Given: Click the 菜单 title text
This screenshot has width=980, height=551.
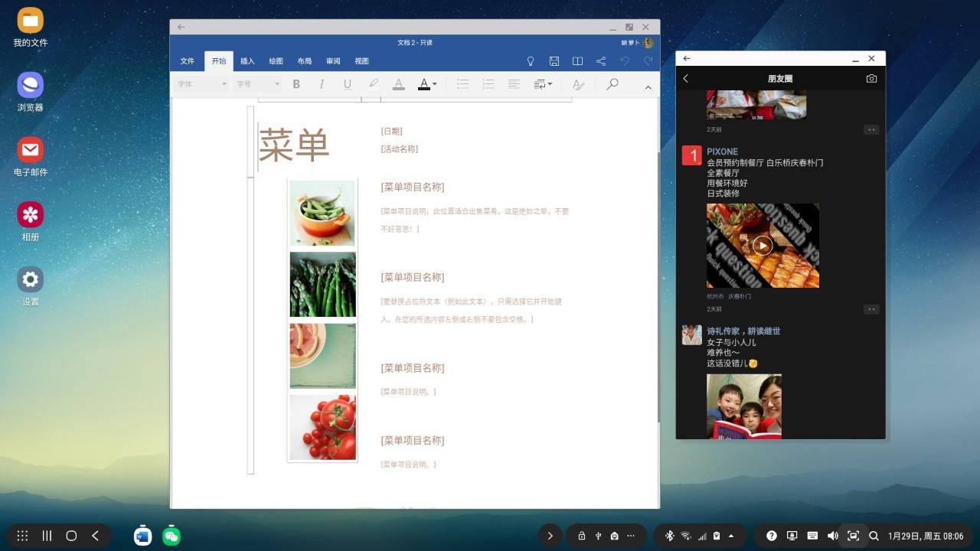Looking at the screenshot, I should (294, 145).
